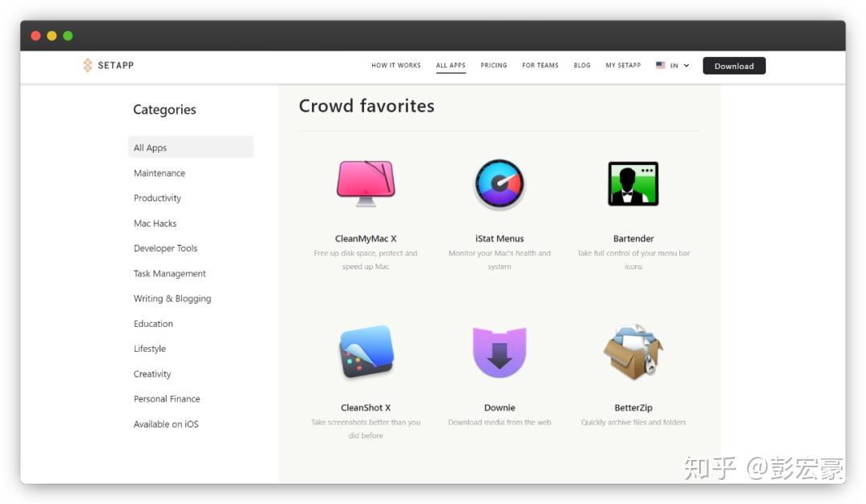Open the Bartender app icon
This screenshot has width=866, height=504.
tap(633, 183)
